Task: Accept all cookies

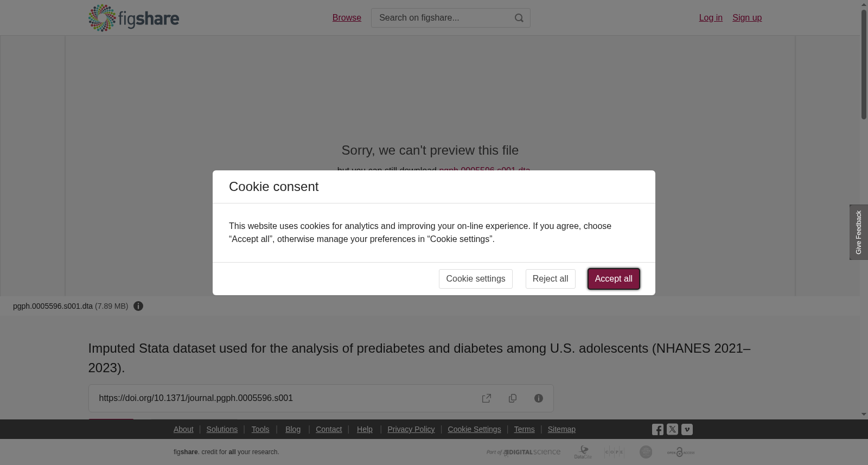Action: click(x=614, y=279)
